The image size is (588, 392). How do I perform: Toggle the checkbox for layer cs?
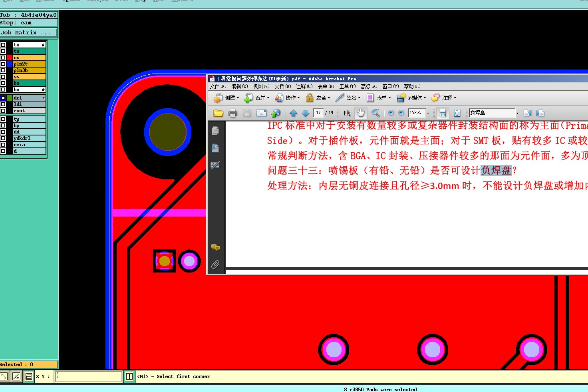click(x=3, y=58)
